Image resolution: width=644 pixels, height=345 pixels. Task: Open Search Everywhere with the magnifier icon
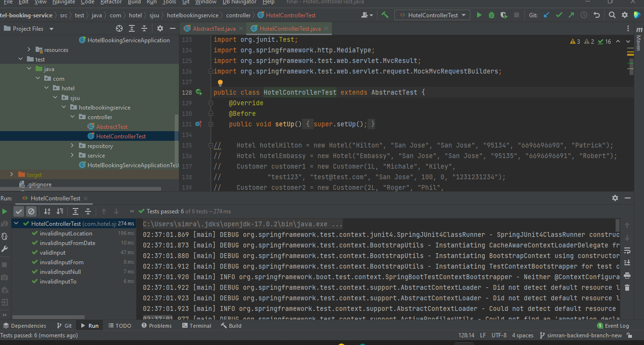tap(612, 15)
